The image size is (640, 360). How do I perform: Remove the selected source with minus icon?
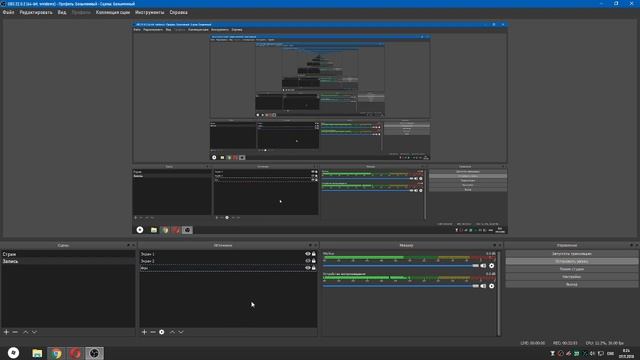pos(153,332)
